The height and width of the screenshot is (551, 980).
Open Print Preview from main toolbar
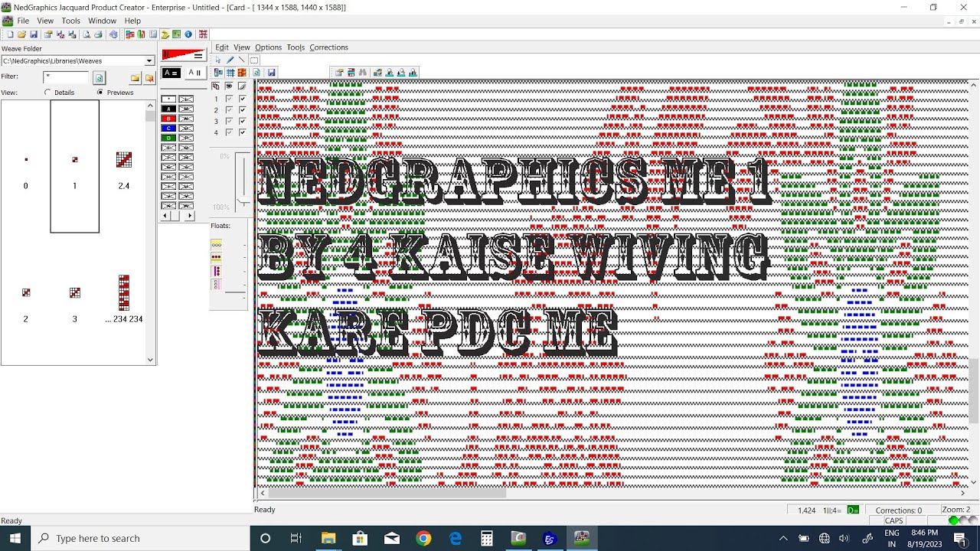tap(87, 34)
